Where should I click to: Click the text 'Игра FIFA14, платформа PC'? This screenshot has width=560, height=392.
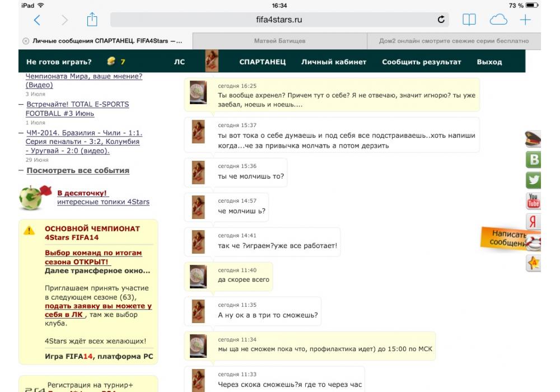pos(99,356)
